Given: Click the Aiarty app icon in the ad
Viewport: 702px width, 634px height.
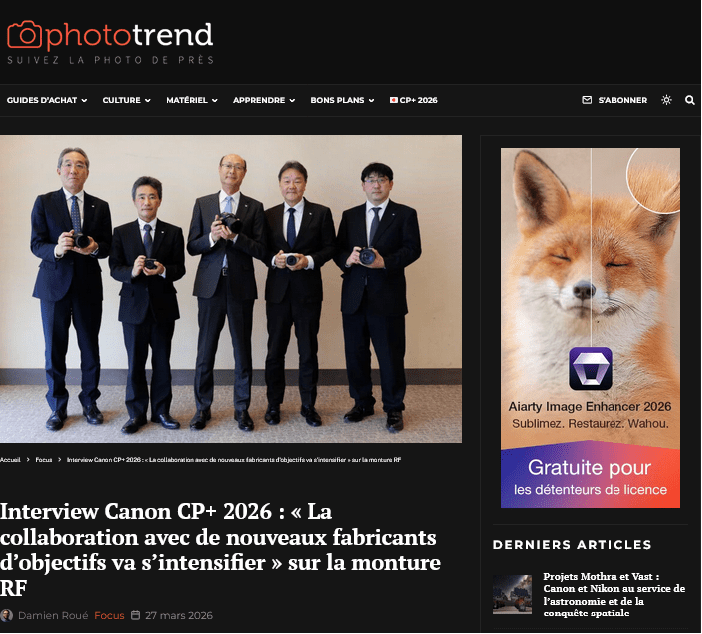Looking at the screenshot, I should click(x=591, y=368).
